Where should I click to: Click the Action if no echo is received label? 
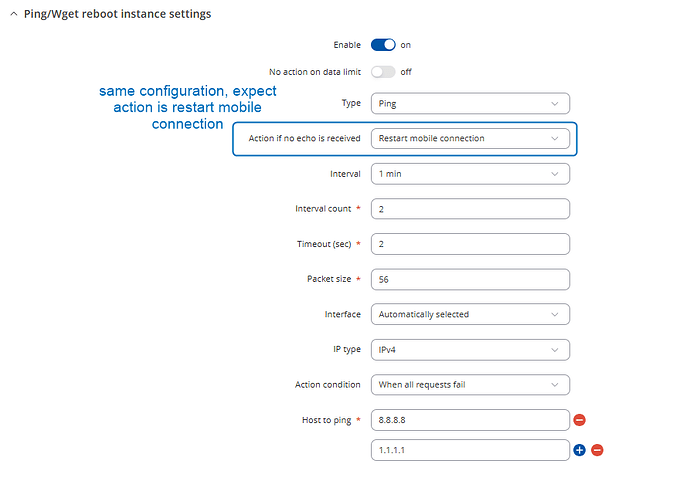coord(304,139)
